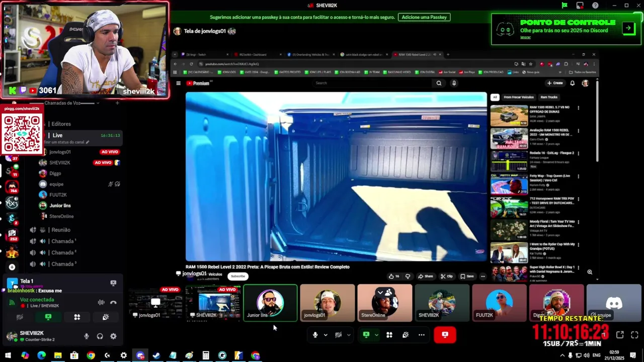Open microphone device options arrow in call bar

point(326,335)
